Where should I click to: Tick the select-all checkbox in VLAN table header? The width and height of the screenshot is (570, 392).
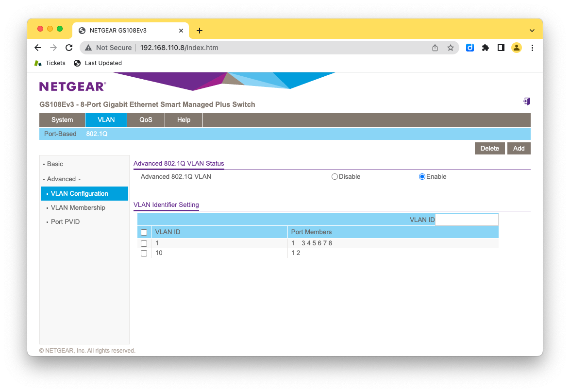click(144, 232)
